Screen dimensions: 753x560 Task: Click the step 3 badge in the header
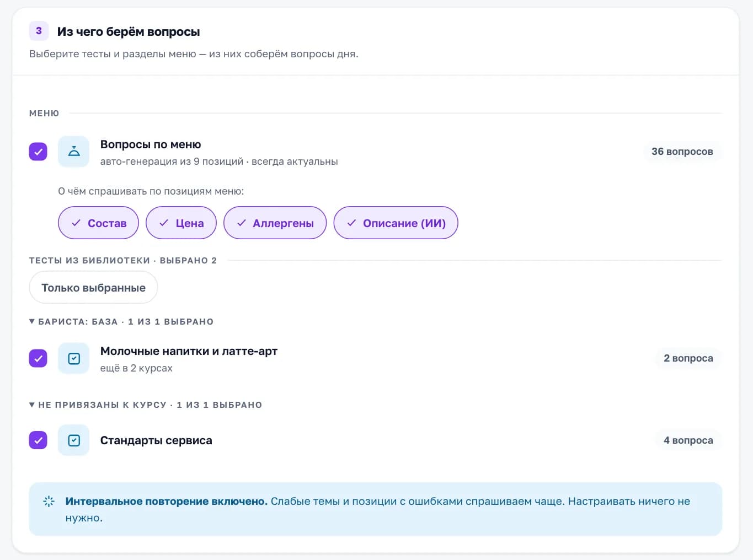tap(39, 31)
